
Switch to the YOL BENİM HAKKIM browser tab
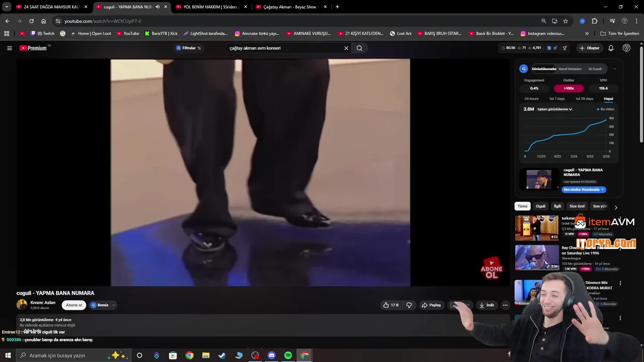(x=210, y=7)
